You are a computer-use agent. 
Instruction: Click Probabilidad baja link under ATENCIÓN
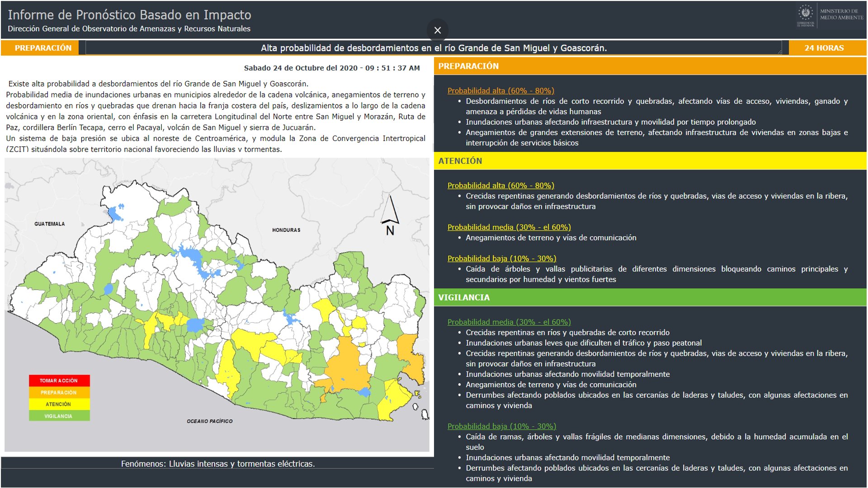point(501,258)
